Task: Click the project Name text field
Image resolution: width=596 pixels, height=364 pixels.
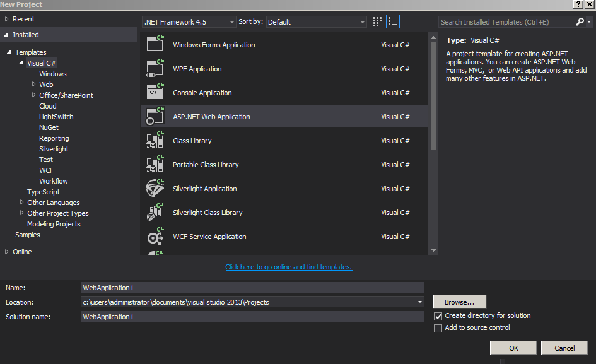Action: pyautogui.click(x=252, y=288)
